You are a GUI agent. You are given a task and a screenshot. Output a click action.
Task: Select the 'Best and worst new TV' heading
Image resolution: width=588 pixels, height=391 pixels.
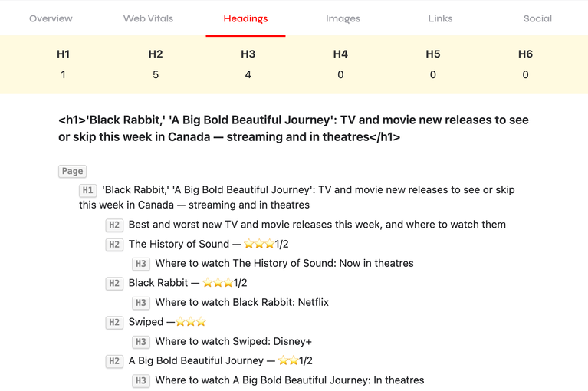point(317,225)
